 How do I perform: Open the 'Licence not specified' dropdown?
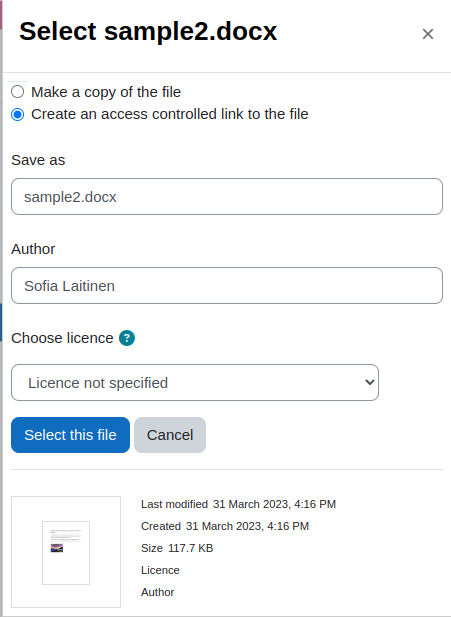195,382
